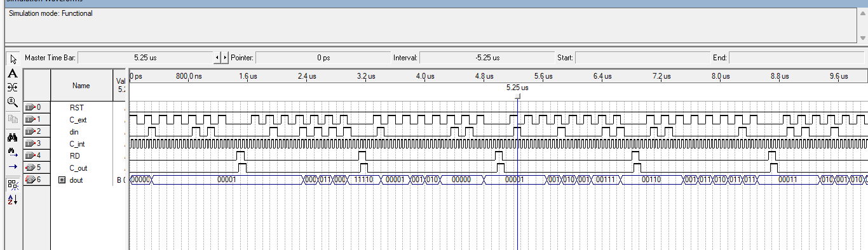The image size is (868, 250).
Task: Click the 7.2 us time scale label
Action: click(x=661, y=76)
